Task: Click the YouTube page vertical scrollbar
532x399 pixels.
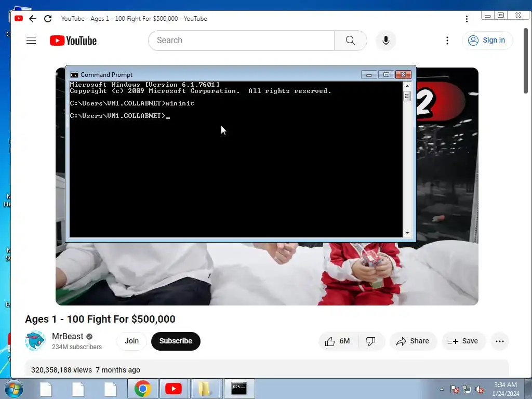Action: (x=526, y=61)
